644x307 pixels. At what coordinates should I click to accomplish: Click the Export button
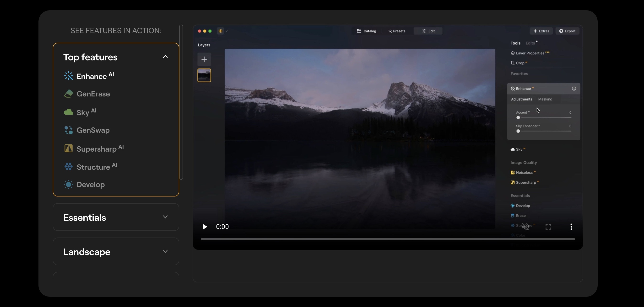click(x=567, y=31)
